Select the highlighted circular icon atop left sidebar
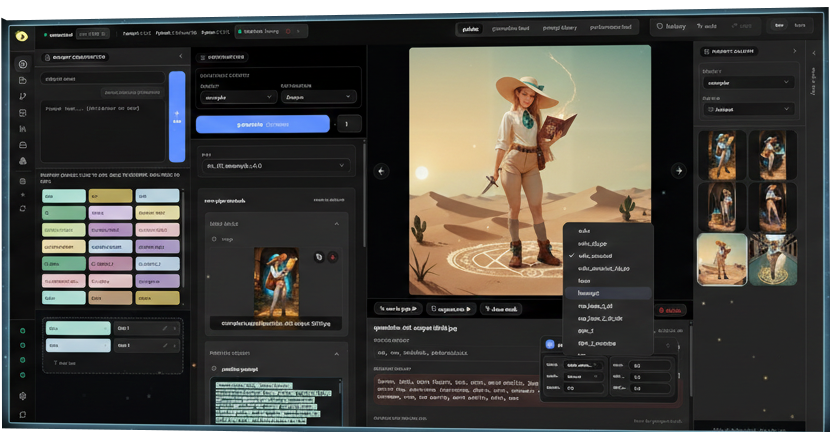Screen dimensions: 830x432 coord(23,64)
